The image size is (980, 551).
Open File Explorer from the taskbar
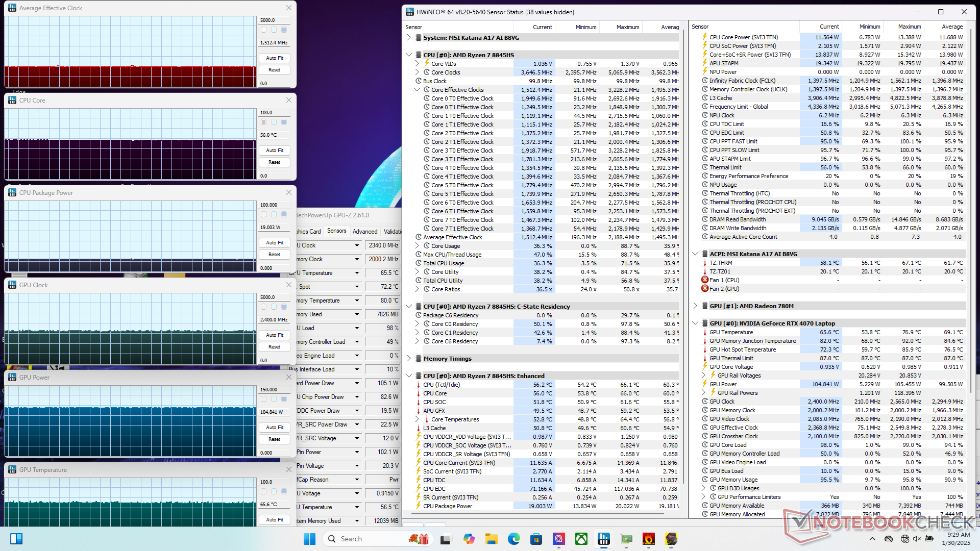pos(491,539)
